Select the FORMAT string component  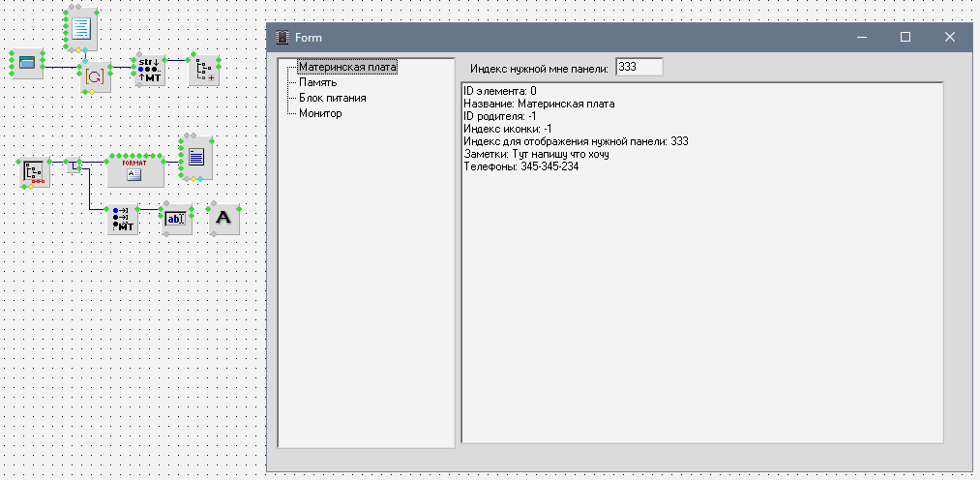click(x=134, y=169)
